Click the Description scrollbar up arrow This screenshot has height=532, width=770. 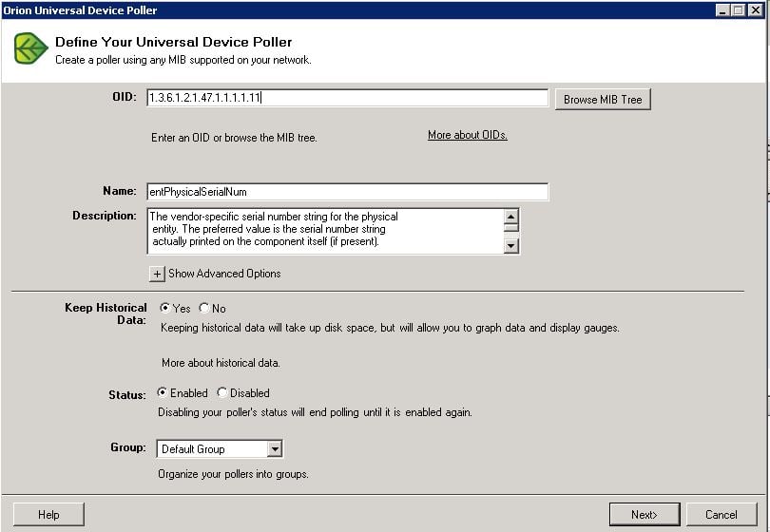tap(511, 216)
